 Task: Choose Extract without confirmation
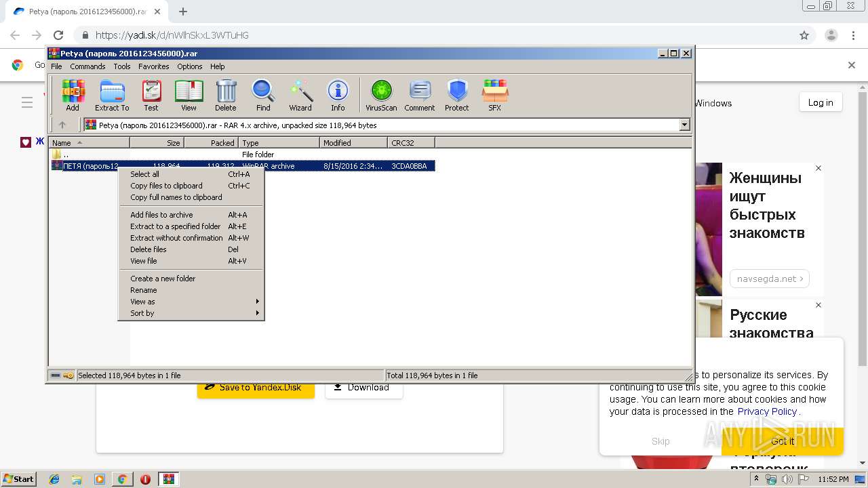[191, 238]
